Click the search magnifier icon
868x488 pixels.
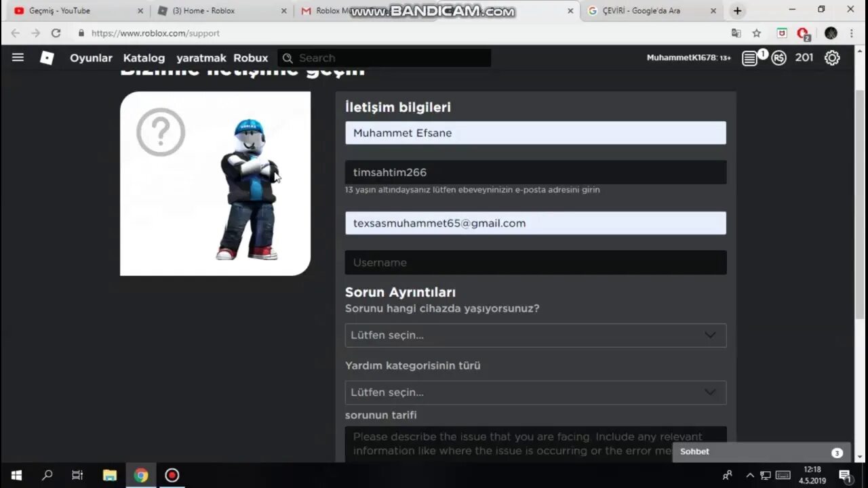[x=288, y=58]
